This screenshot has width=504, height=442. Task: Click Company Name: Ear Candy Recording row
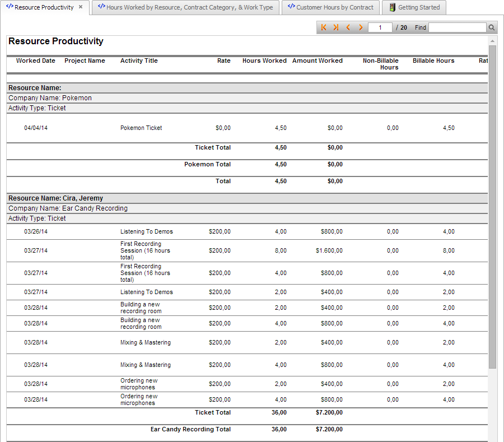coord(247,208)
